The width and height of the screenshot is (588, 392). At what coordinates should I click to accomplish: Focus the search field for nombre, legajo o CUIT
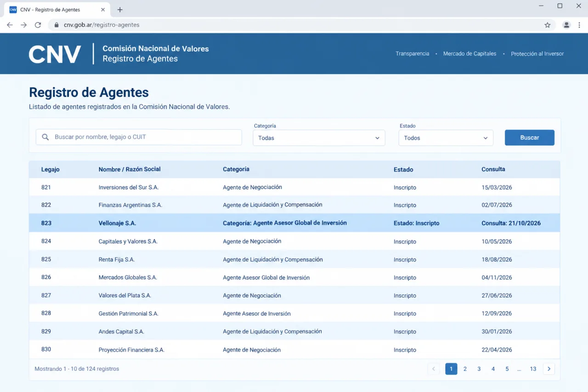tap(139, 137)
